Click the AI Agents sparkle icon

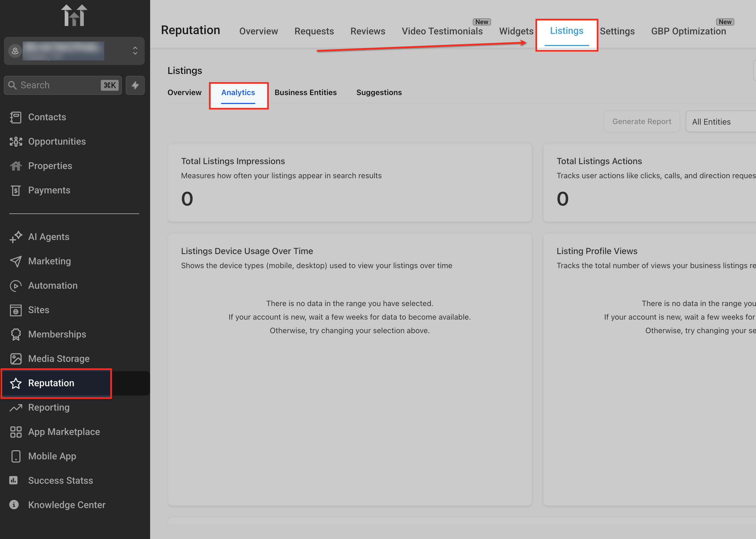(16, 237)
